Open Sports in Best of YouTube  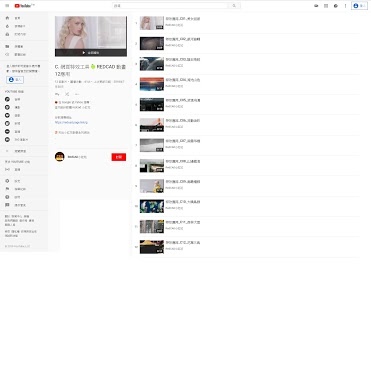point(23,107)
